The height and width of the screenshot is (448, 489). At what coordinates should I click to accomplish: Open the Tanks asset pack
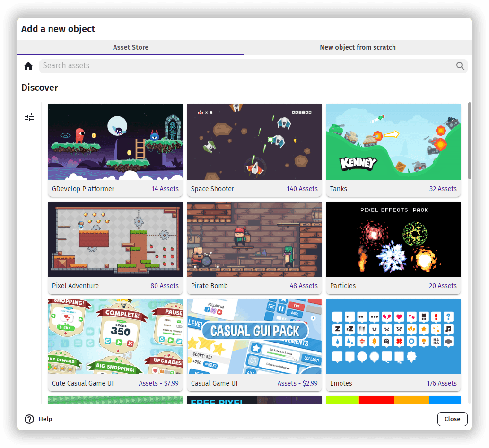tap(393, 142)
